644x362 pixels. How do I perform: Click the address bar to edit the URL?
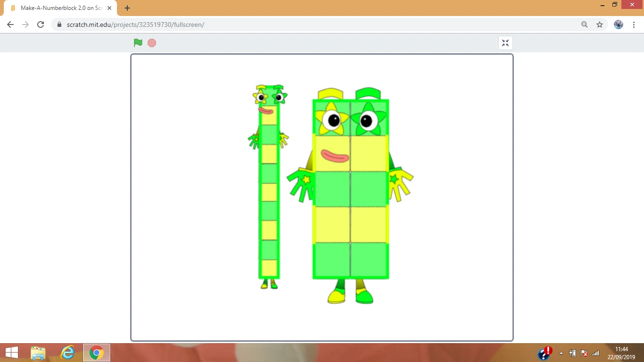tap(283, 25)
